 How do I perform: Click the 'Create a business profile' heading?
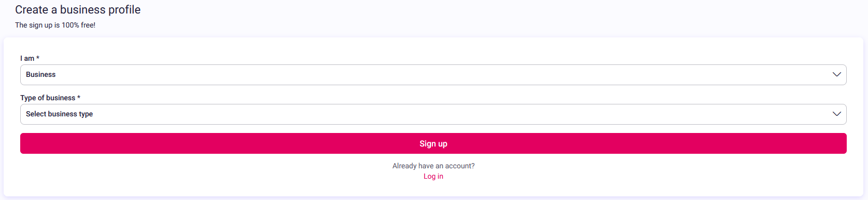(78, 10)
